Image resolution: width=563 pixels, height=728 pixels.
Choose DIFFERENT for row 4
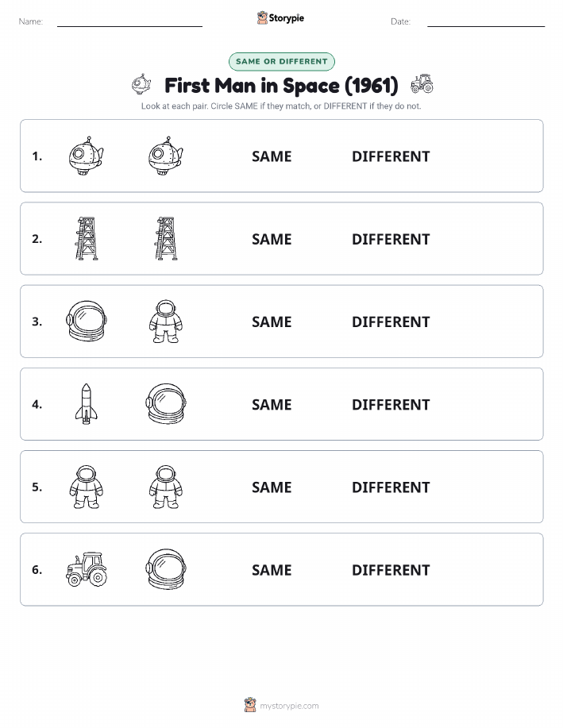coord(391,404)
